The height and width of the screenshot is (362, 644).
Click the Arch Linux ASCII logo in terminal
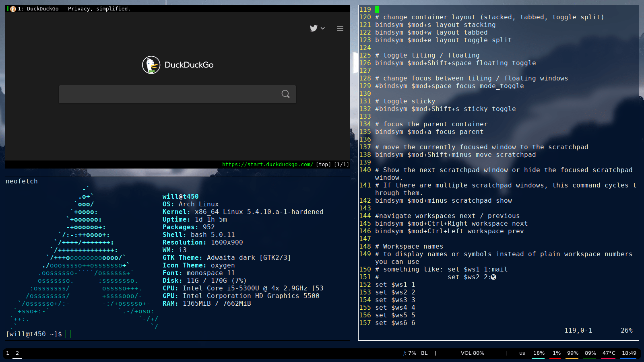pos(85,257)
